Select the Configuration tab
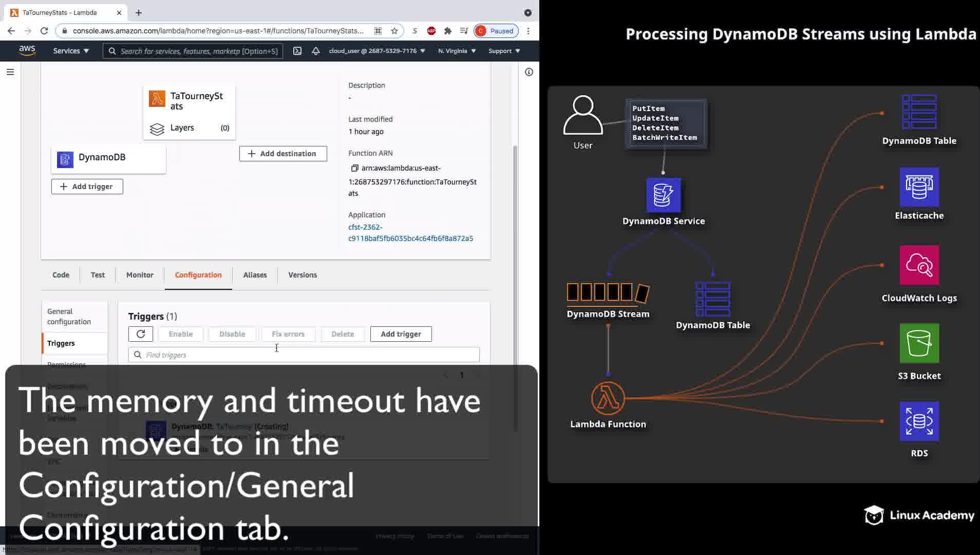Viewport: 980px width, 555px height. coord(198,275)
